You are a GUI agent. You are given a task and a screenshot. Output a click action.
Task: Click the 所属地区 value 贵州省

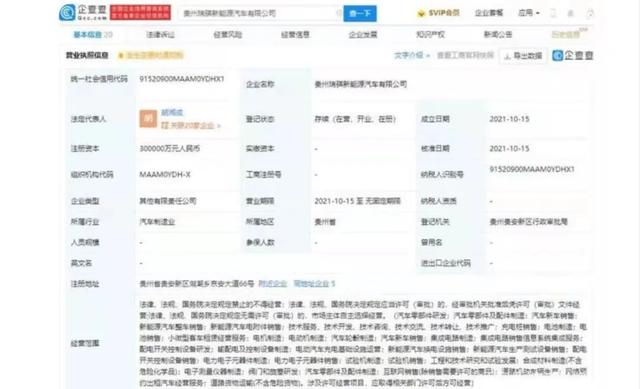325,222
